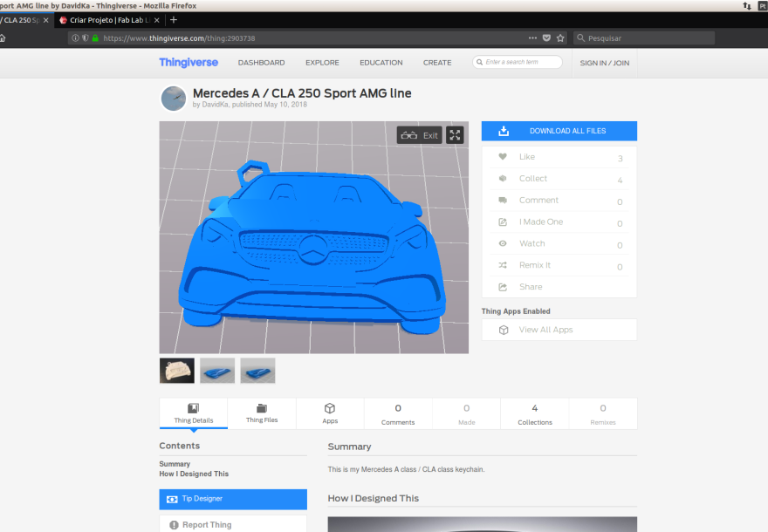Jump to How I Designed This in Contents
The image size is (768, 532).
[x=194, y=474]
